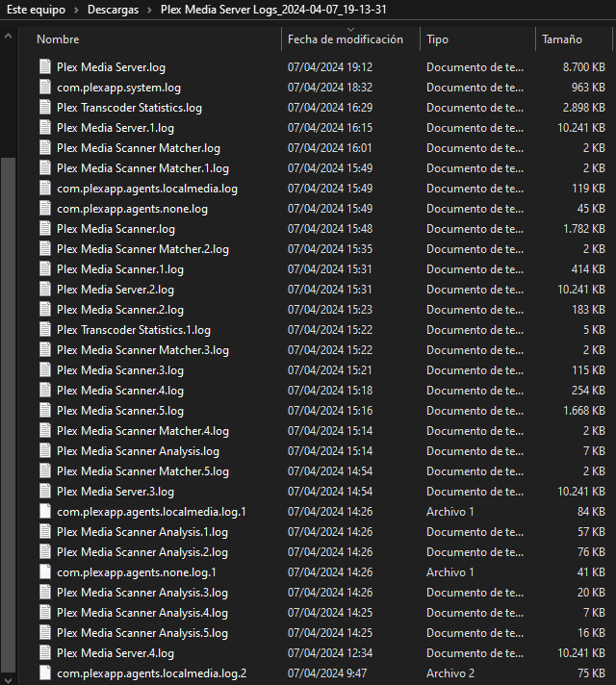Click the file icon of com.plexapp.system.log
This screenshot has width=616, height=685.
[x=45, y=87]
